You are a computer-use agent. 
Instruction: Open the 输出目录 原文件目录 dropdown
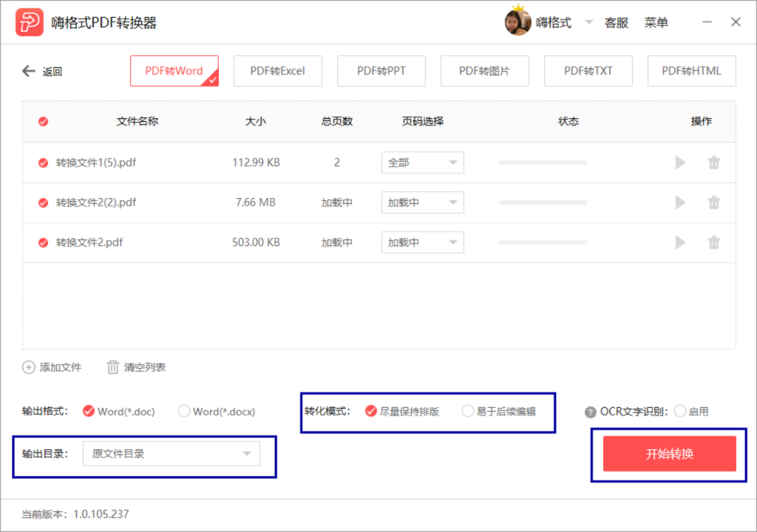tap(172, 454)
